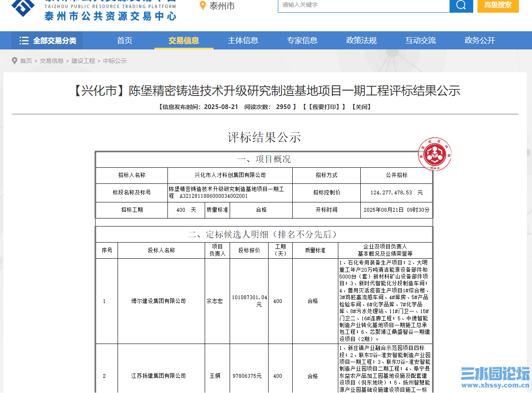
Task: Click into the keyword search field
Action: pyautogui.click(x=363, y=5)
